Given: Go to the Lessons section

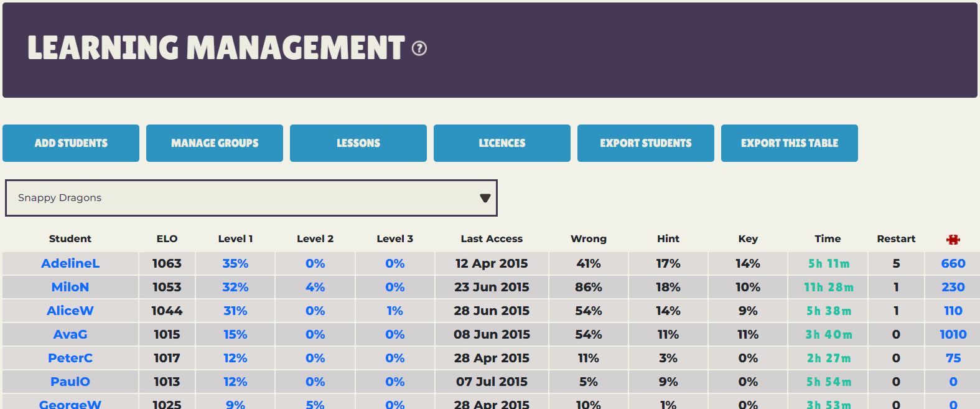Looking at the screenshot, I should 358,143.
